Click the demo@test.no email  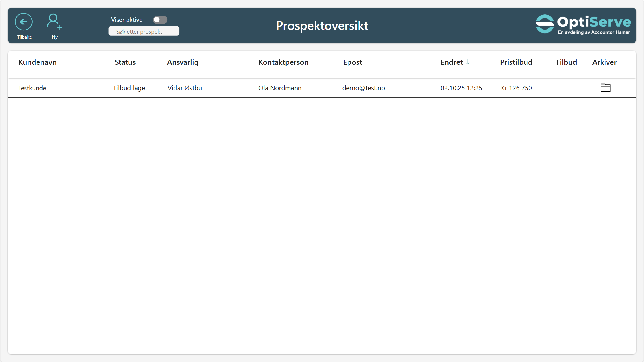(363, 88)
